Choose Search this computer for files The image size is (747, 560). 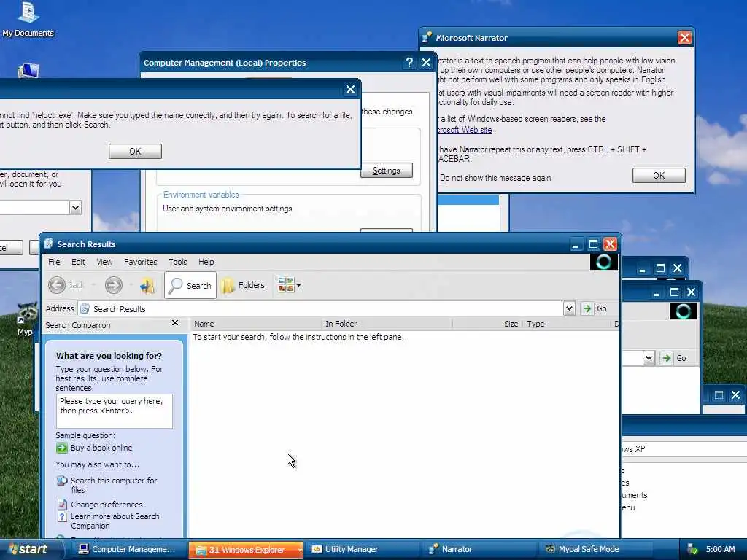[x=114, y=485]
